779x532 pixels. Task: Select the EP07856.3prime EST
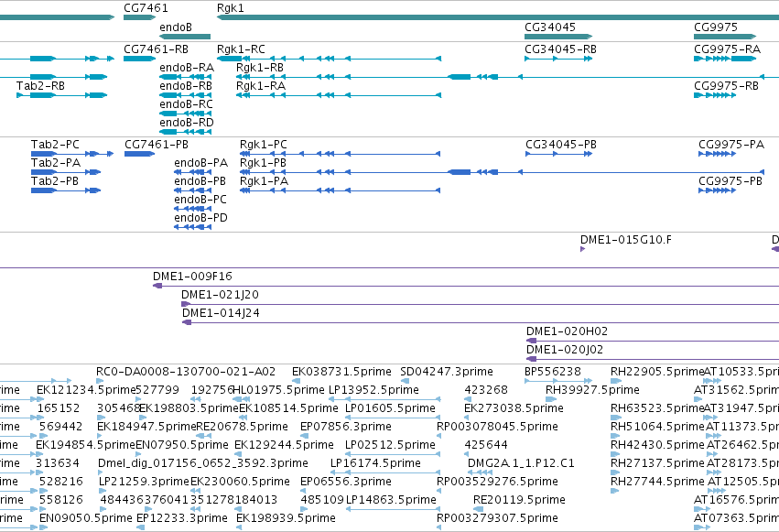pos(305,437)
